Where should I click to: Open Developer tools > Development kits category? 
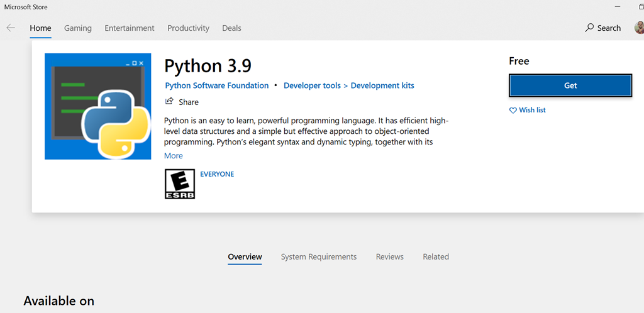pos(348,85)
